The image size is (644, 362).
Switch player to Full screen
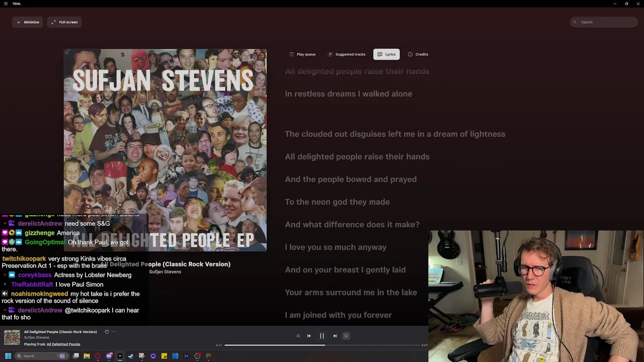pos(64,22)
